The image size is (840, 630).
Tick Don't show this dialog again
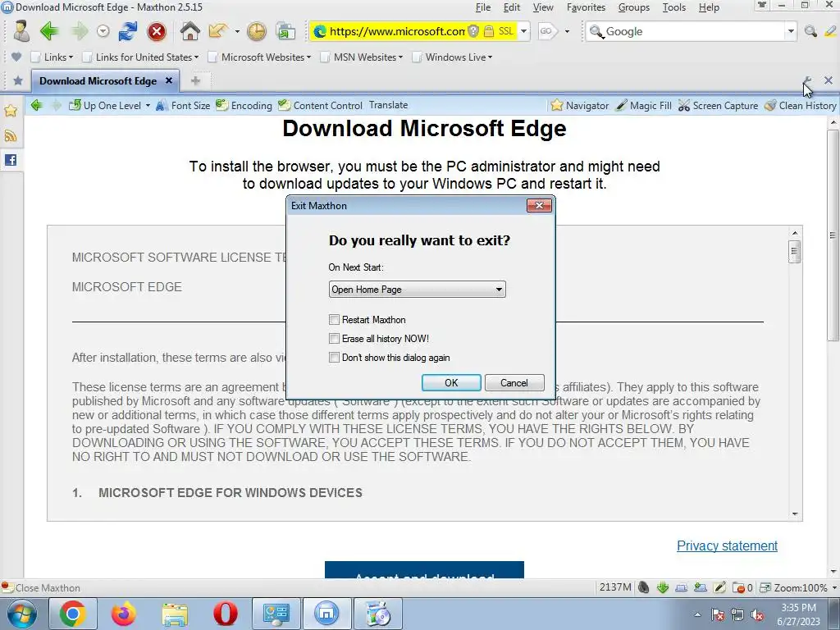click(x=335, y=358)
